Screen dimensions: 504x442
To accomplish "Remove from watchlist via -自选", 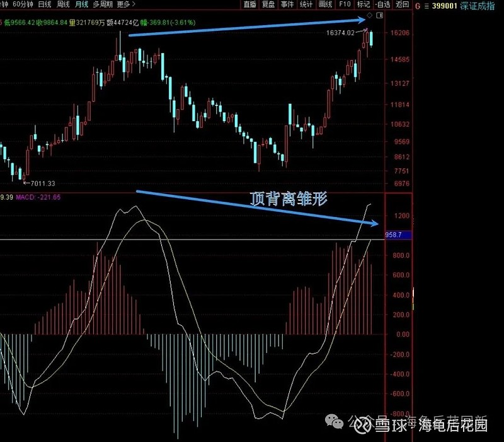I will coord(383,4).
